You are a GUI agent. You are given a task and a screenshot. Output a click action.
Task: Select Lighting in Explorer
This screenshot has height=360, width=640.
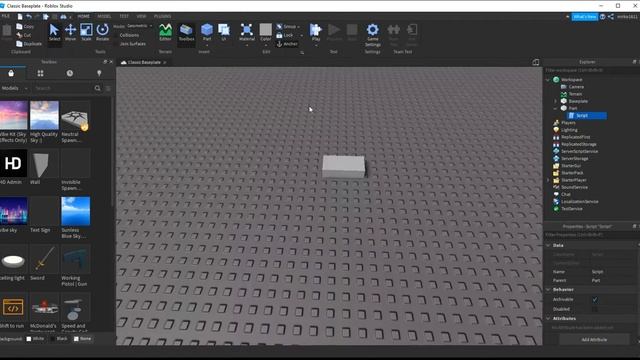coord(569,130)
